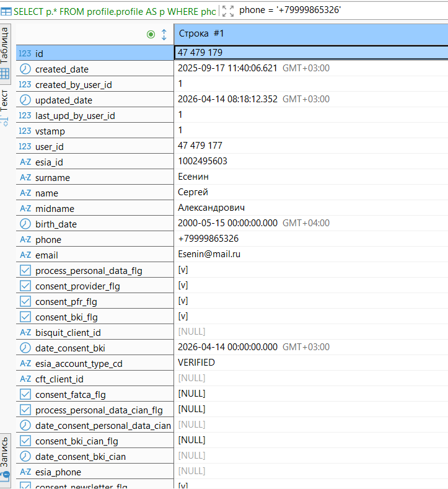Screen dimensions: 448x489
Task: Click the result set table icon before SELECT
Action: coord(6,12)
